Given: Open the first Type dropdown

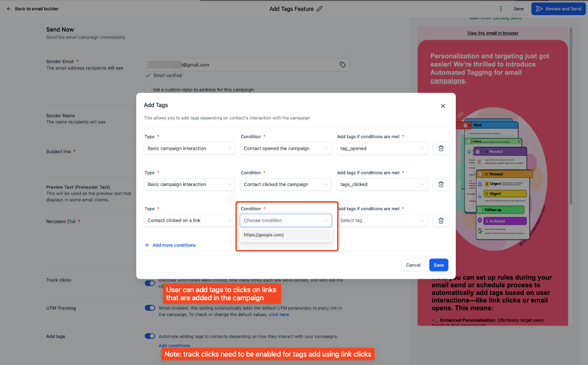Looking at the screenshot, I should pos(189,148).
